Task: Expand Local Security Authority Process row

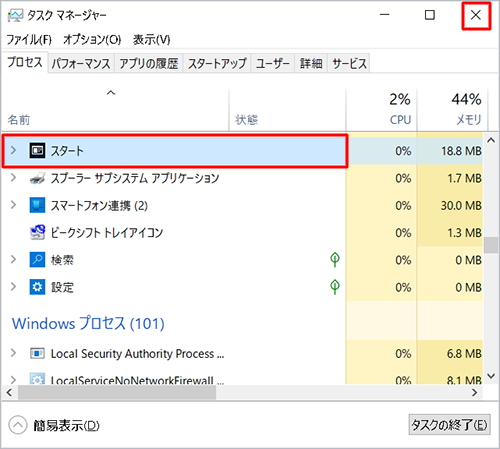Action: [13, 353]
